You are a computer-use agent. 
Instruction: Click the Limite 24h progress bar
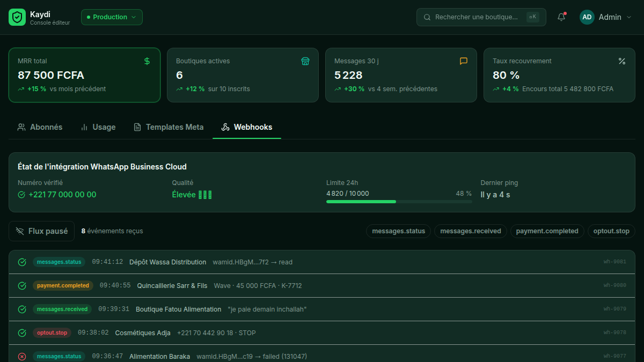[399, 202]
